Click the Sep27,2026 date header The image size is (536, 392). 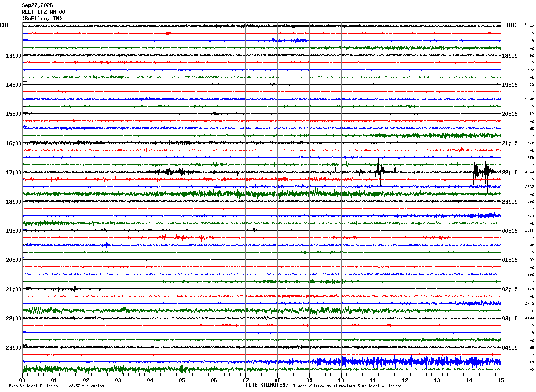[37, 5]
